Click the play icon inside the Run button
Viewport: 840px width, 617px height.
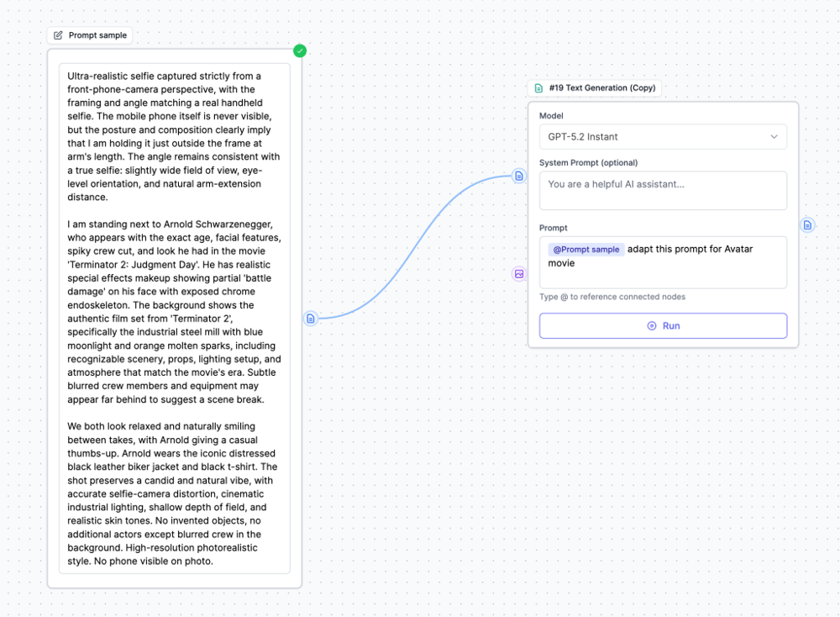652,326
